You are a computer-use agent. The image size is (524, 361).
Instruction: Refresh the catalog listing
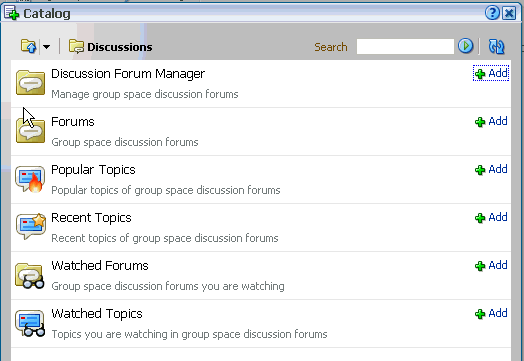pyautogui.click(x=497, y=46)
